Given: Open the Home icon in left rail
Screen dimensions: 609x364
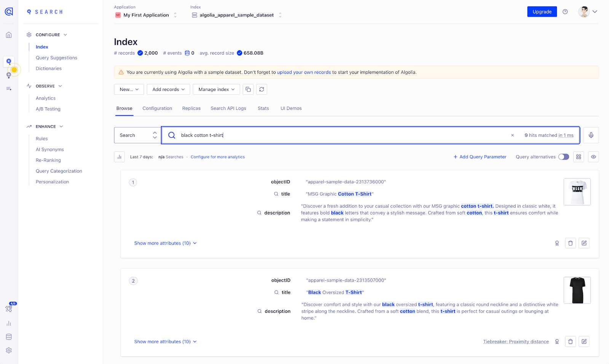Looking at the screenshot, I should tap(8, 34).
